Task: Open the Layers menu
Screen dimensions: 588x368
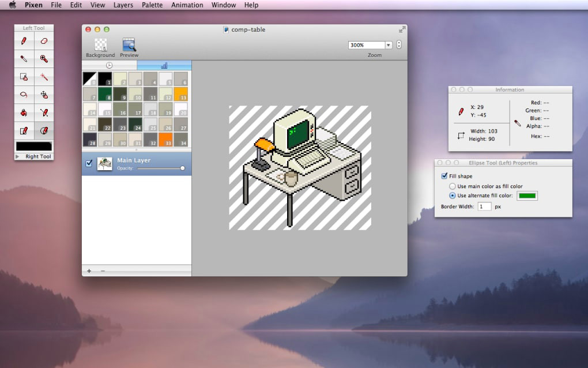Action: pos(123,5)
